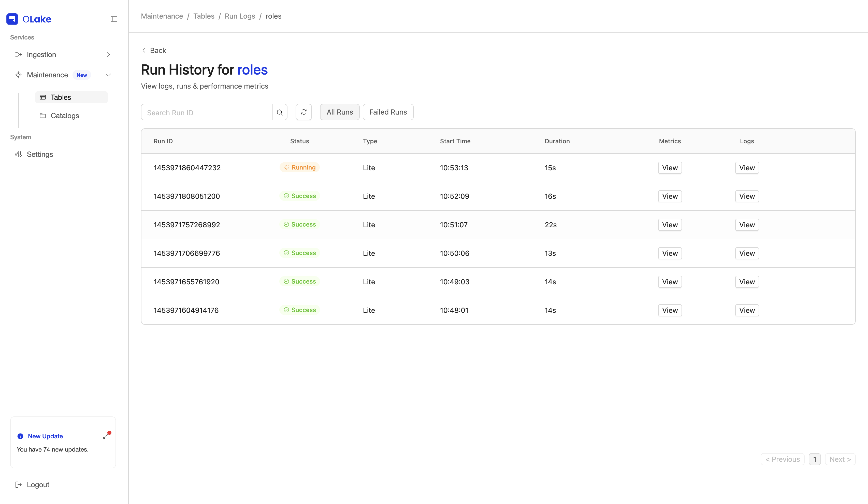Collapse the sidebar panel icon
Image resolution: width=868 pixels, height=504 pixels.
pyautogui.click(x=114, y=19)
